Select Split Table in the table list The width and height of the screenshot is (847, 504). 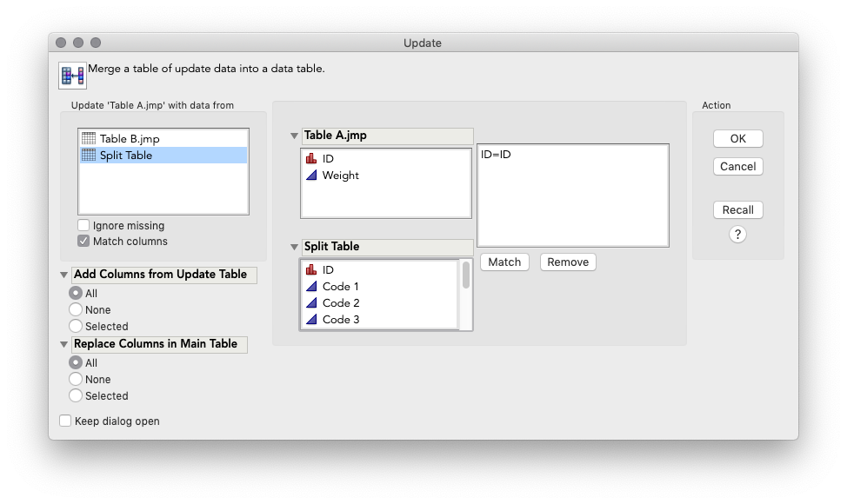163,156
